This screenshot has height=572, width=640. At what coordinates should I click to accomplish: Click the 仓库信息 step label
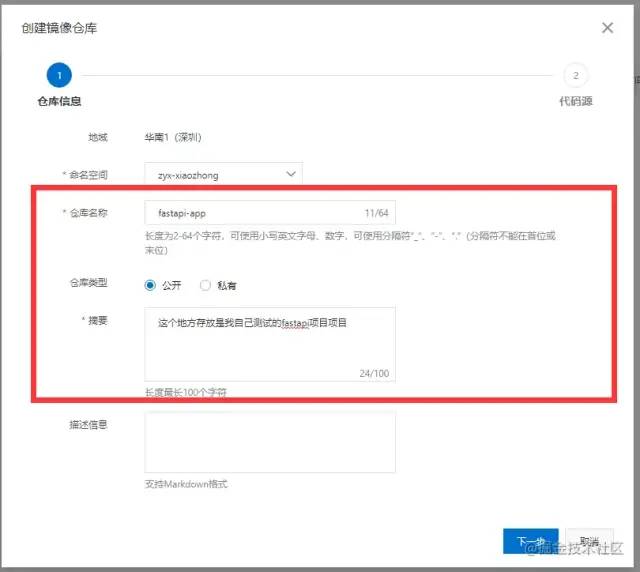tap(59, 101)
